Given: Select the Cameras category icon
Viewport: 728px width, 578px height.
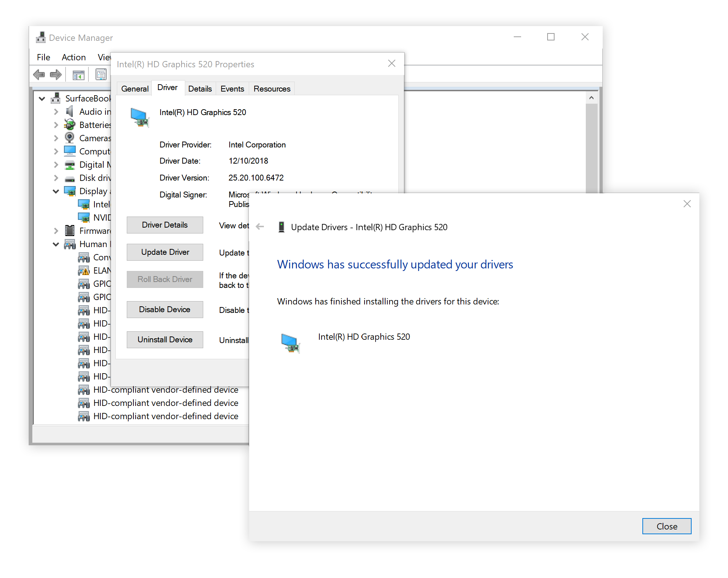Looking at the screenshot, I should tap(69, 138).
